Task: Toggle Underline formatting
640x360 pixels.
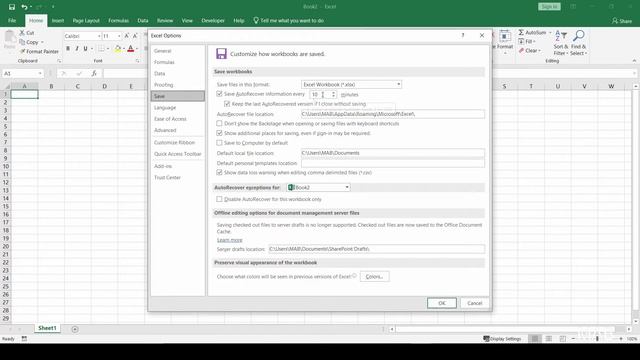Action: 85,49
